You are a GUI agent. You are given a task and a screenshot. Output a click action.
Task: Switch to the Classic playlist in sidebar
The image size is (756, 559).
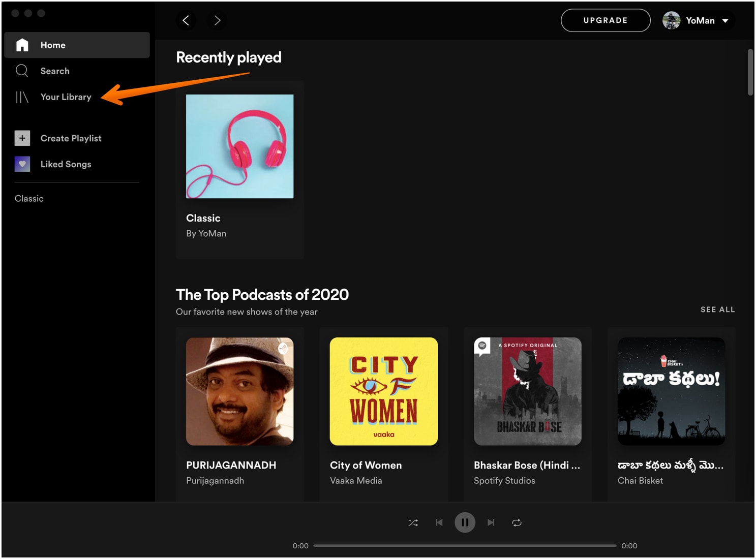(29, 198)
